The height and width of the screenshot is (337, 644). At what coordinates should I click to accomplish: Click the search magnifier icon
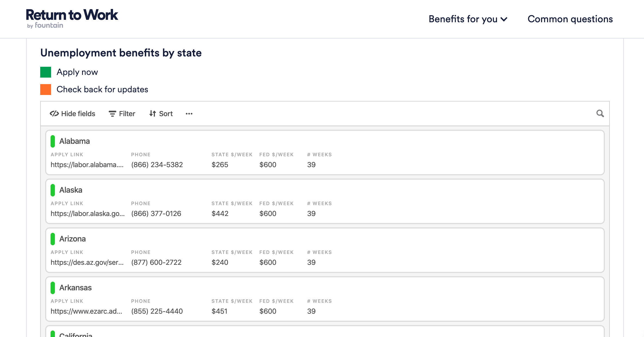[x=600, y=113]
